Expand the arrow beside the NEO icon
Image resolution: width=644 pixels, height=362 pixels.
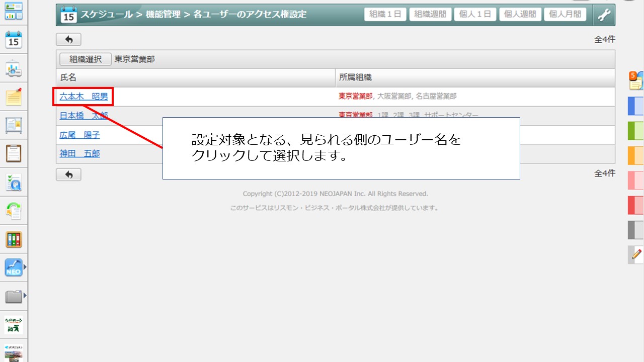click(x=25, y=267)
